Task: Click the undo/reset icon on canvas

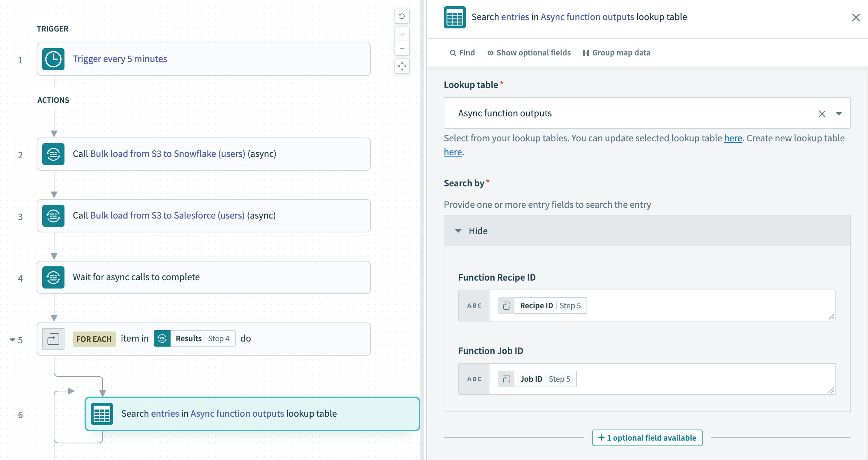Action: (x=402, y=16)
